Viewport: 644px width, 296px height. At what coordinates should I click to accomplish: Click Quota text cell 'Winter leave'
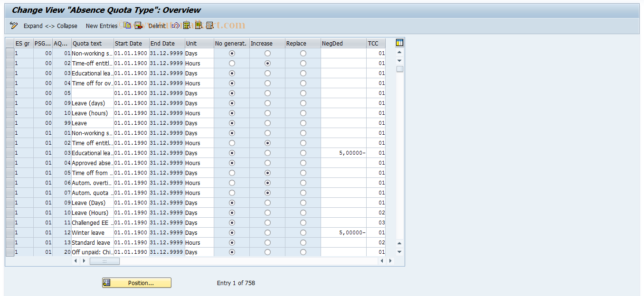(x=93, y=232)
